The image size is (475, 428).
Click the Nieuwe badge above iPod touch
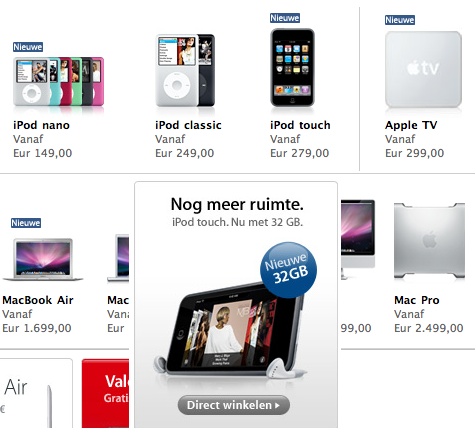(285, 18)
